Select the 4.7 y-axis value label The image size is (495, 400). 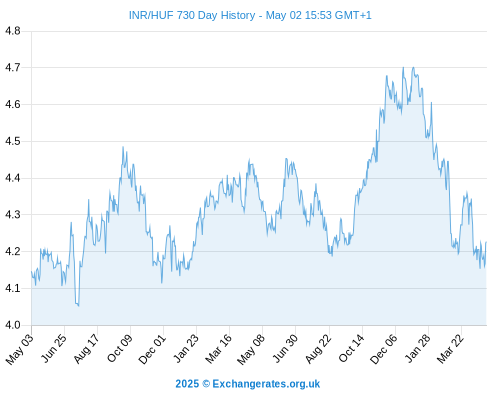(13, 68)
